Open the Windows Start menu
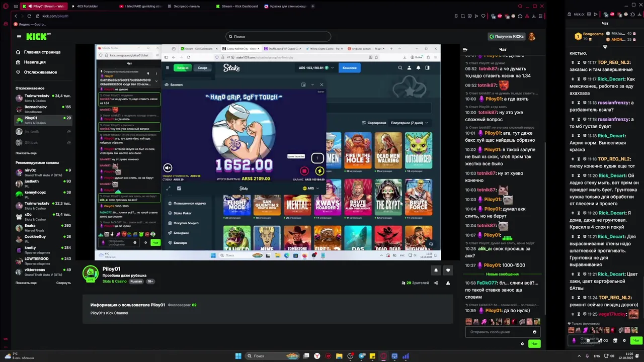Image resolution: width=644 pixels, height=362 pixels. (238, 356)
